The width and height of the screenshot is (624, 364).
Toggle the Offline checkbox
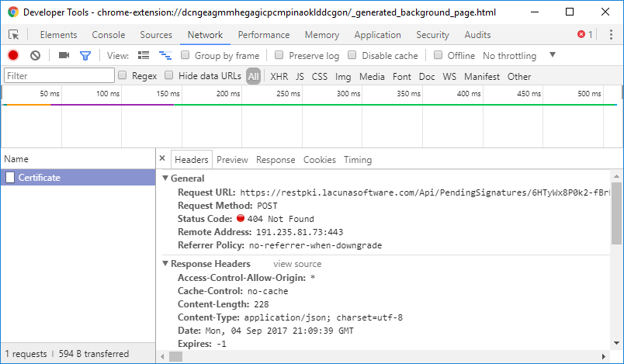tap(438, 55)
